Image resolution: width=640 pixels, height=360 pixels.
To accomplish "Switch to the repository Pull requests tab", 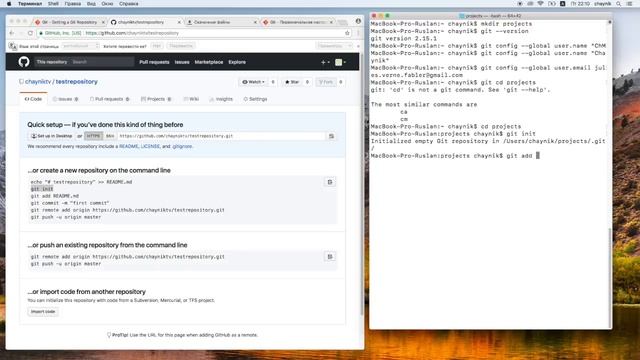I will [109, 99].
